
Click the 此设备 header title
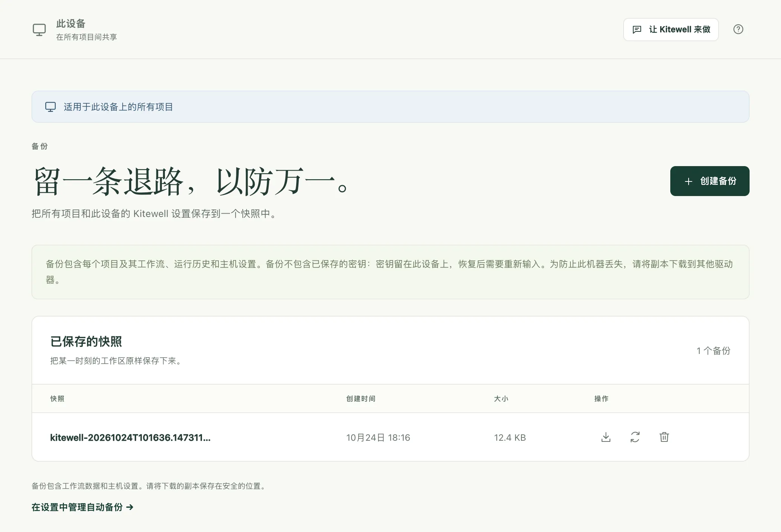(71, 24)
